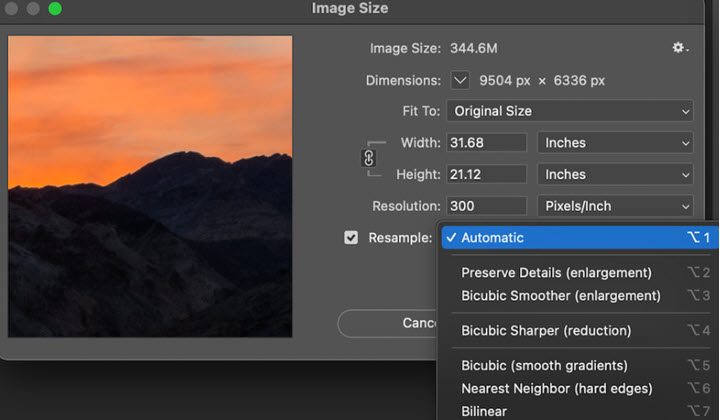Open the Width units Inches dropdown

615,143
